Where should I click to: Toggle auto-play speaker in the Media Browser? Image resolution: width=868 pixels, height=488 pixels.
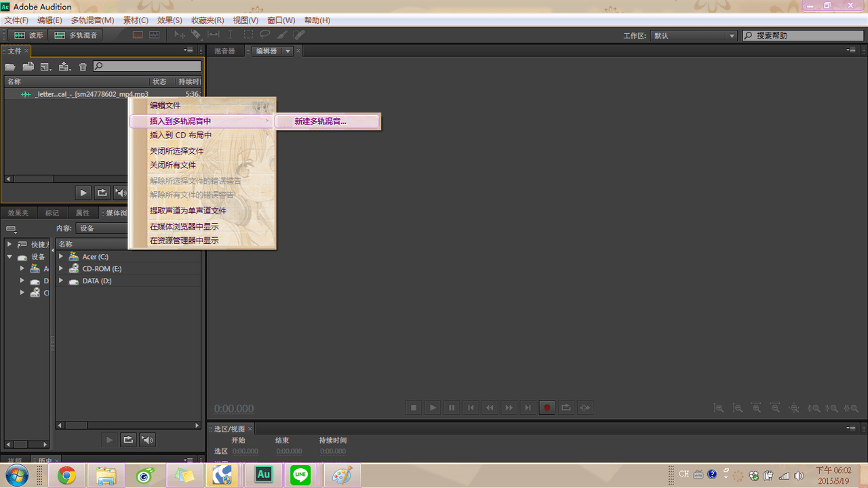pos(147,440)
